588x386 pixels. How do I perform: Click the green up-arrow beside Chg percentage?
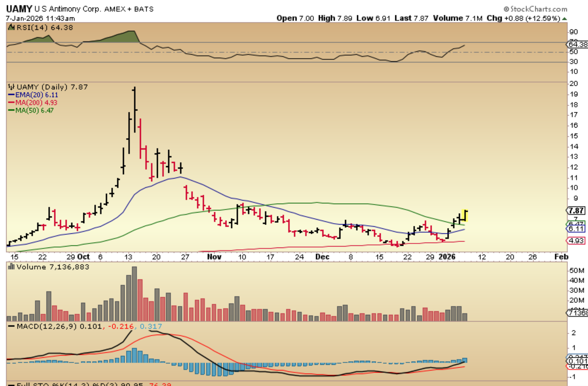tap(564, 19)
